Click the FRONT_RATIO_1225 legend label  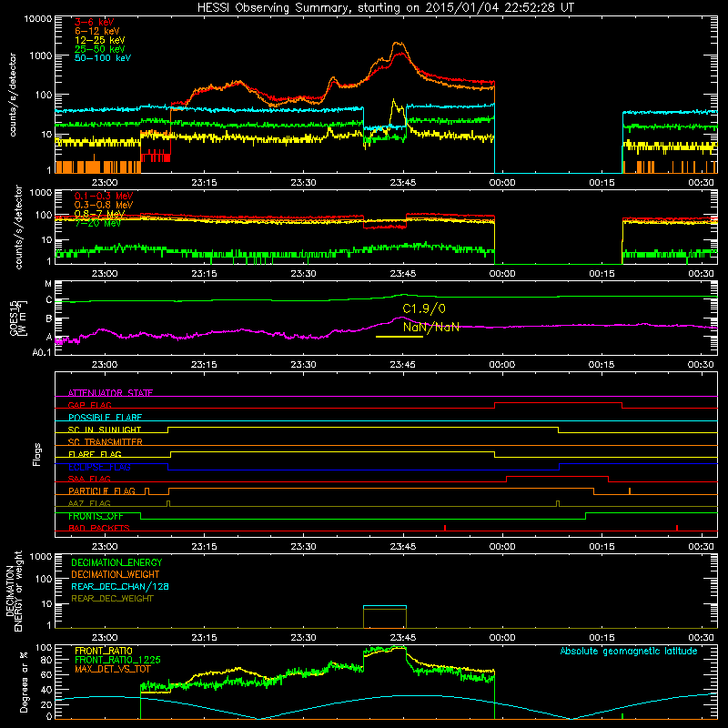coord(117,660)
